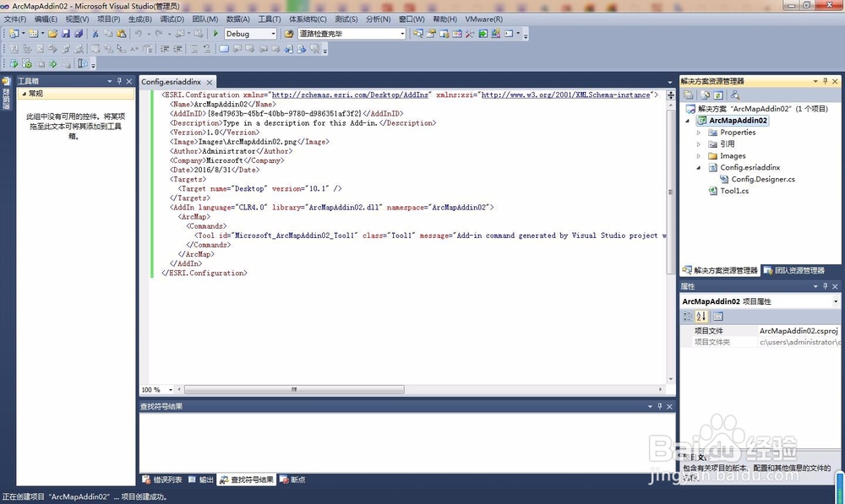The image size is (845, 504).
Task: Click the Increase Indent icon
Action: pyautogui.click(x=177, y=49)
